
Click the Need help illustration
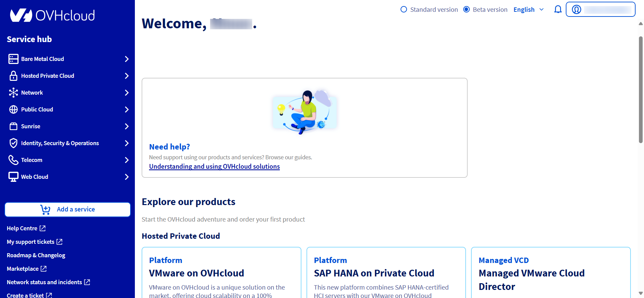pyautogui.click(x=305, y=111)
